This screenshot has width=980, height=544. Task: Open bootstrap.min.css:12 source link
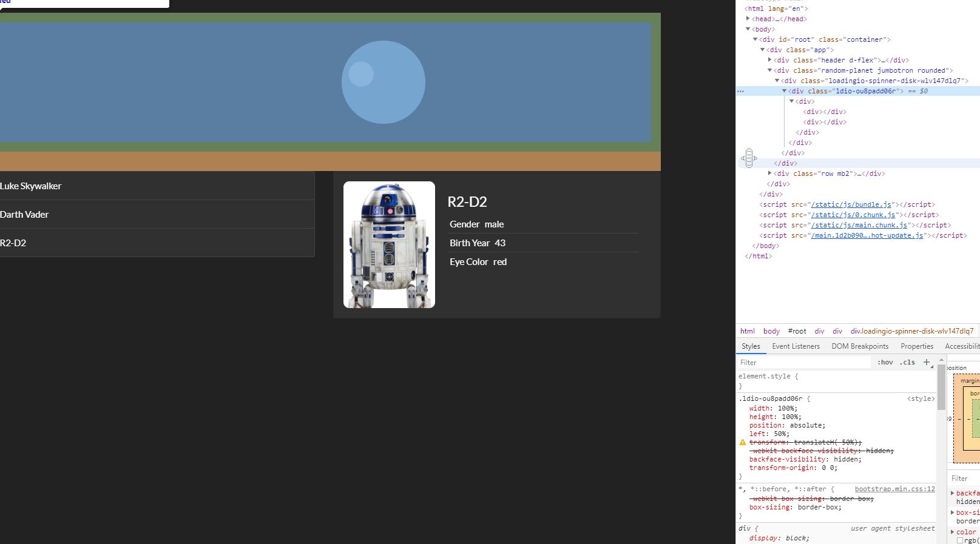895,489
